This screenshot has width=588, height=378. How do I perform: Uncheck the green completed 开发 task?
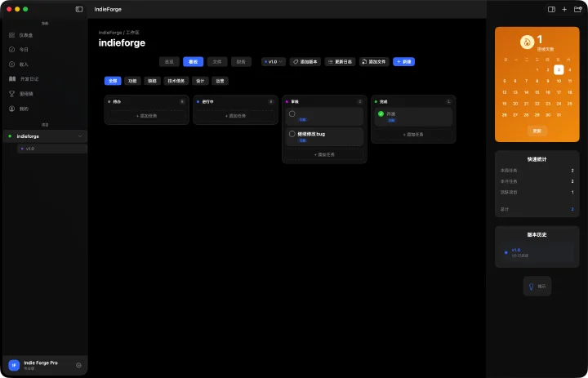[x=381, y=113]
